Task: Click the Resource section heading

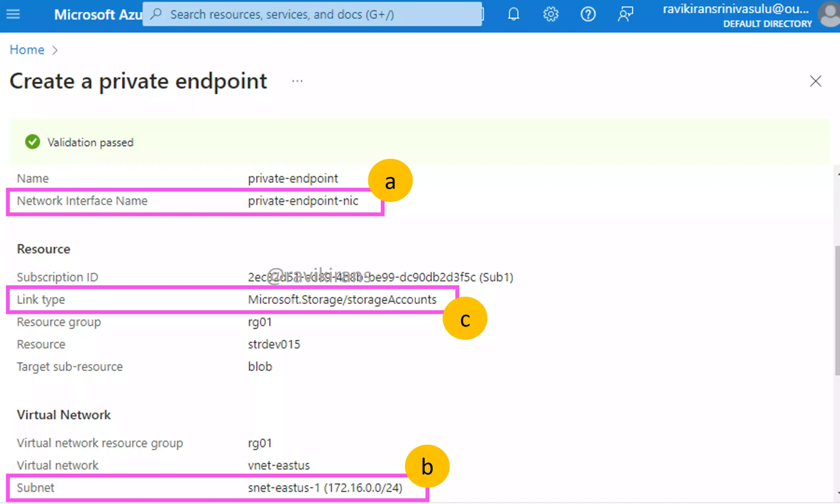Action: pyautogui.click(x=44, y=249)
